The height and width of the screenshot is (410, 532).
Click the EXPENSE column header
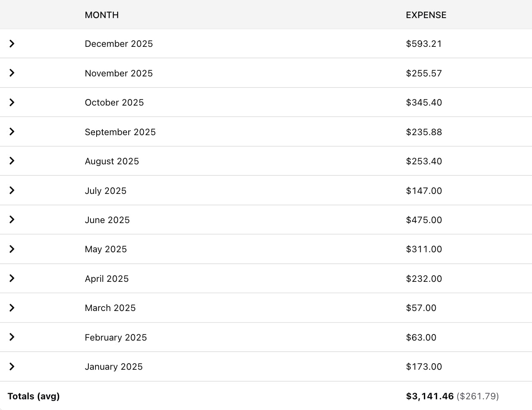(426, 15)
